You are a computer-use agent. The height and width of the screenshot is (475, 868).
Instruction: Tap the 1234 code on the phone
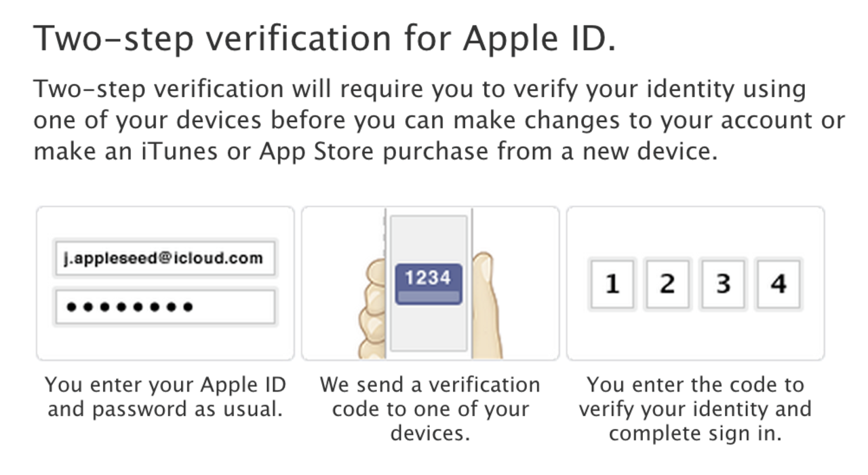[x=428, y=277]
